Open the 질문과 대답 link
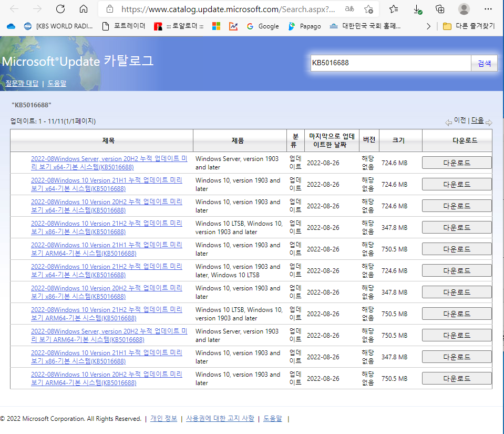The image size is (504, 434). point(22,83)
